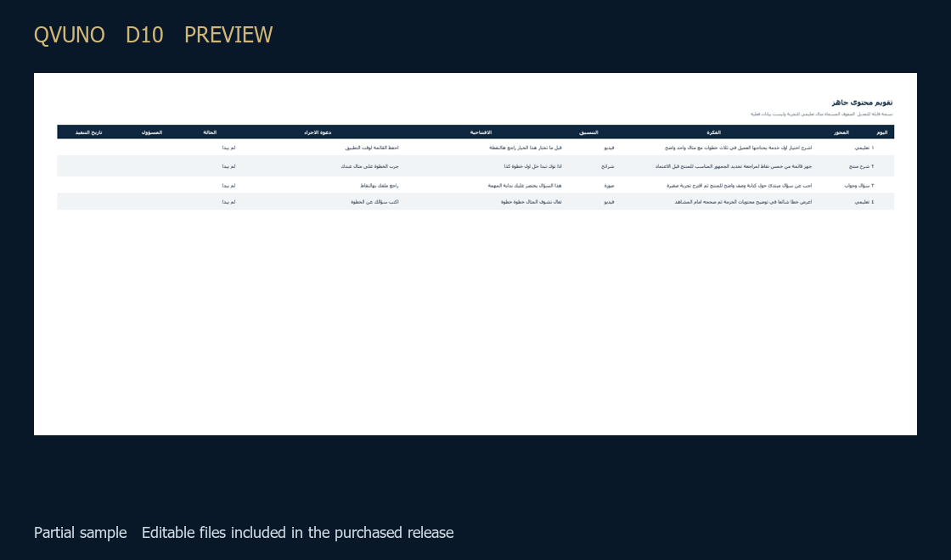951x560 pixels.
Task: Select the 'دعوة الاجراء' column header
Action: point(318,132)
